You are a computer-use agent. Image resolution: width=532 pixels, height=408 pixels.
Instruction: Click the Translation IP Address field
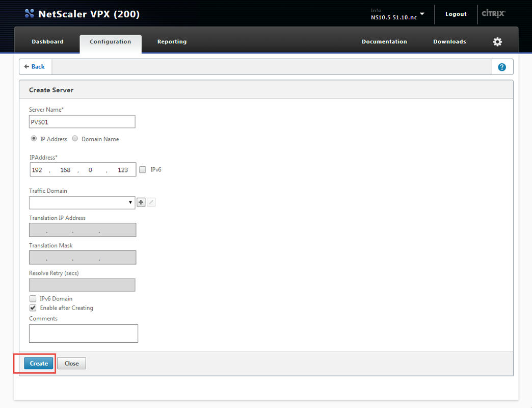(x=83, y=230)
